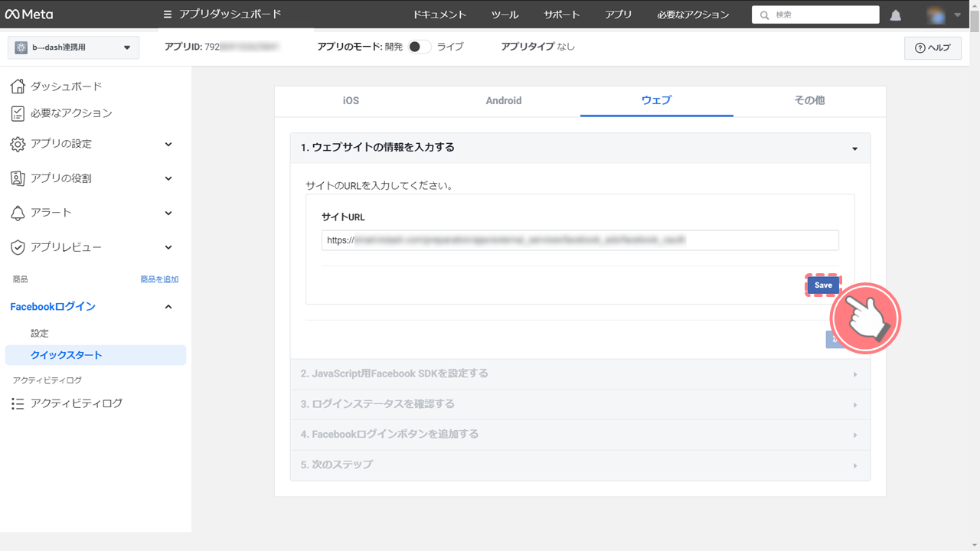Open the サポート menu

(562, 15)
